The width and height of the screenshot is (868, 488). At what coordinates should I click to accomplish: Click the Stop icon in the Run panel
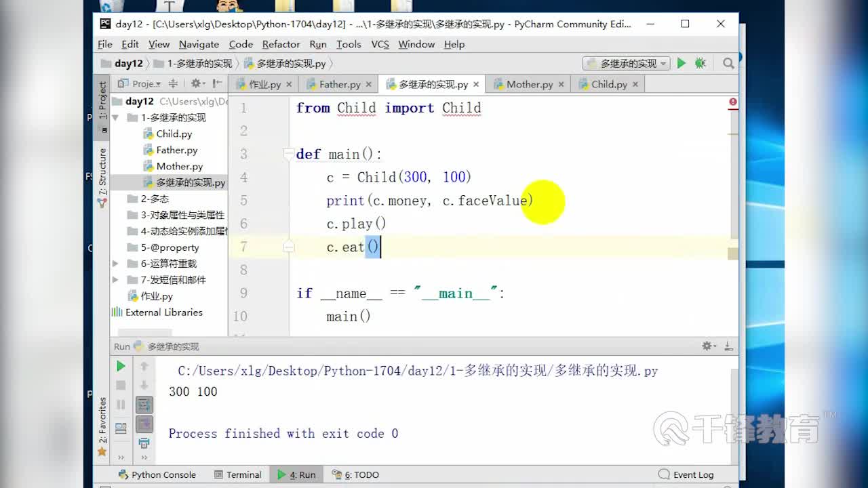click(x=121, y=384)
